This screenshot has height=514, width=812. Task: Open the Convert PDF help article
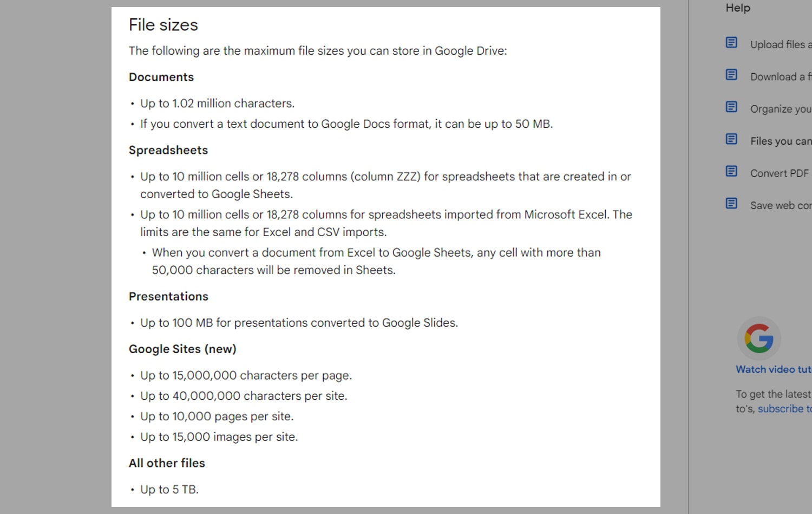777,173
